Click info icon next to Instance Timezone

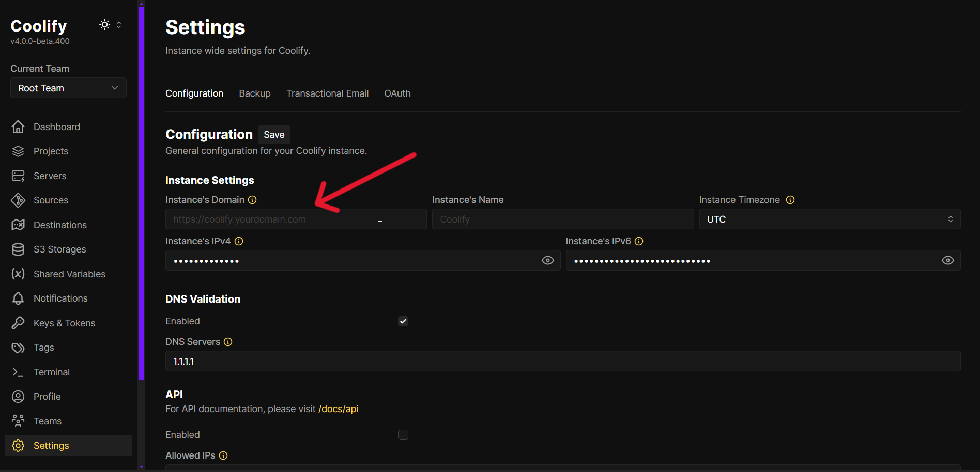click(790, 200)
